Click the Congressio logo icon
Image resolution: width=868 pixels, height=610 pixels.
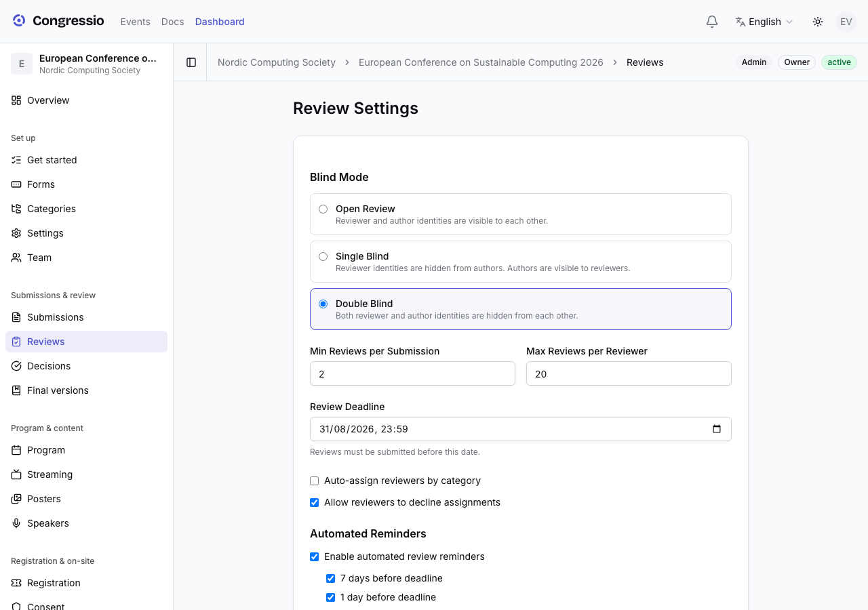click(19, 21)
